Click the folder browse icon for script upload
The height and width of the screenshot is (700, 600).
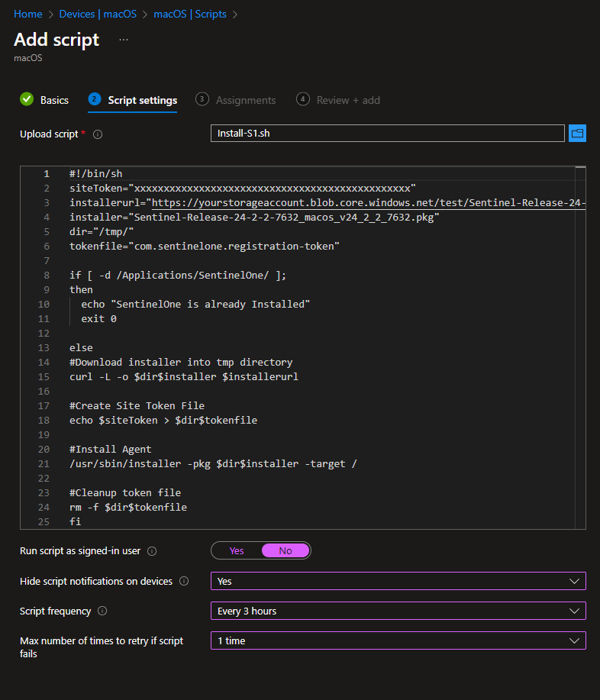click(x=577, y=134)
